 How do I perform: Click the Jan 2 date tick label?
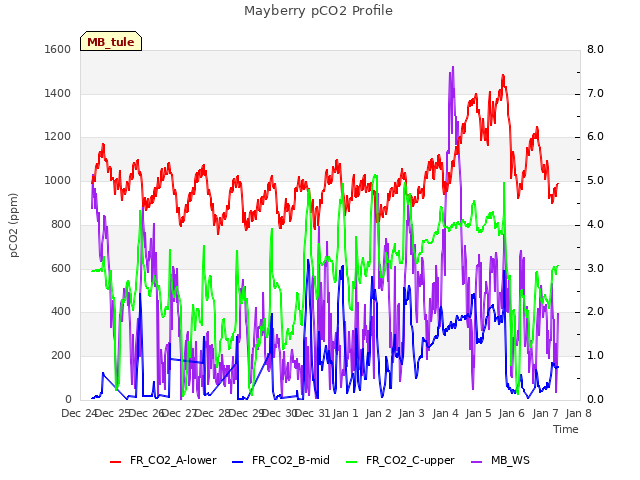pos(379,413)
